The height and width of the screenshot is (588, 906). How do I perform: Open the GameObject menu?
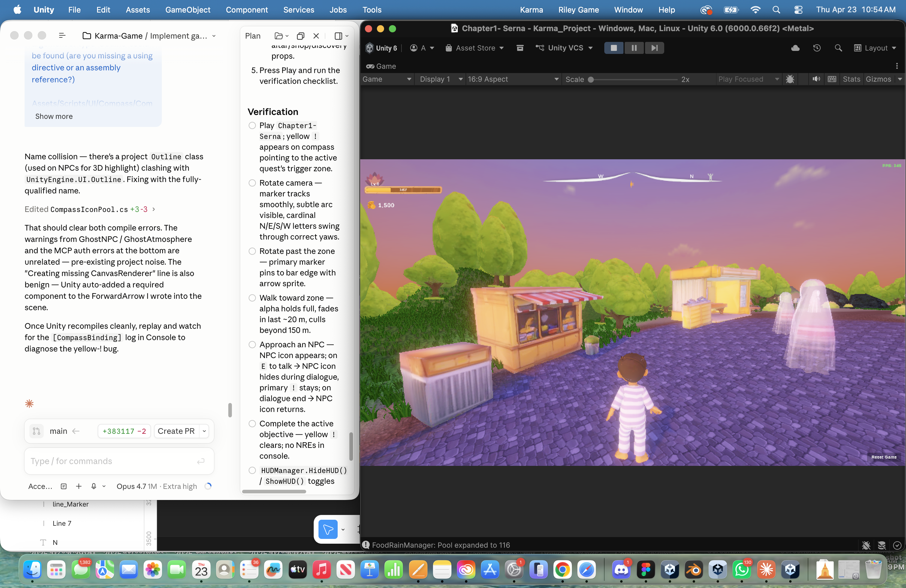[x=188, y=10]
